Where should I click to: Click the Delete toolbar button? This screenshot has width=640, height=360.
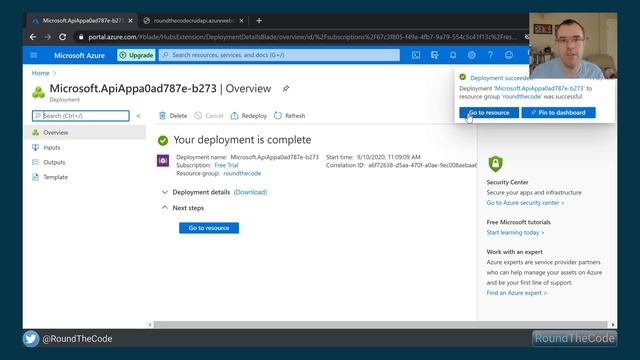coord(173,116)
